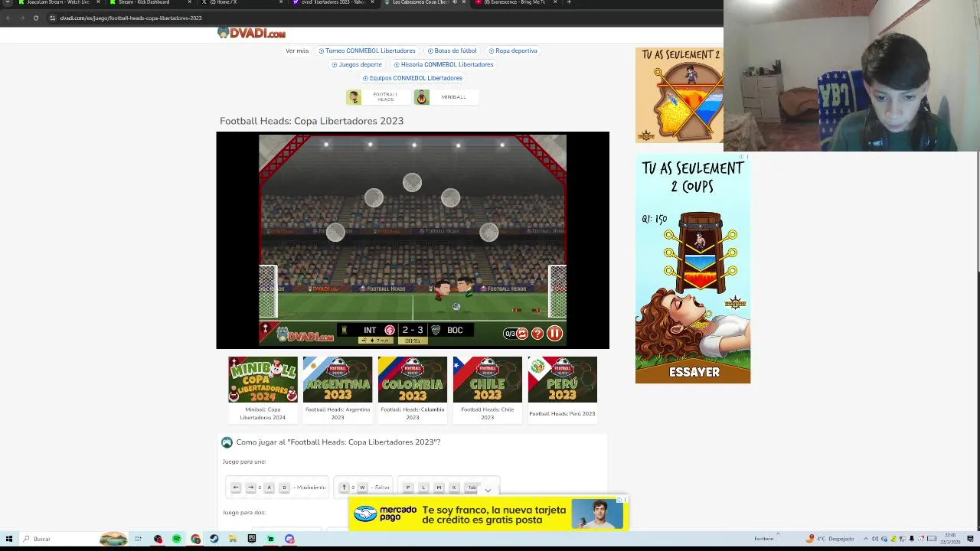Open Equipos CONMEBOL Libertadores link
The image size is (980, 551).
coord(412,78)
